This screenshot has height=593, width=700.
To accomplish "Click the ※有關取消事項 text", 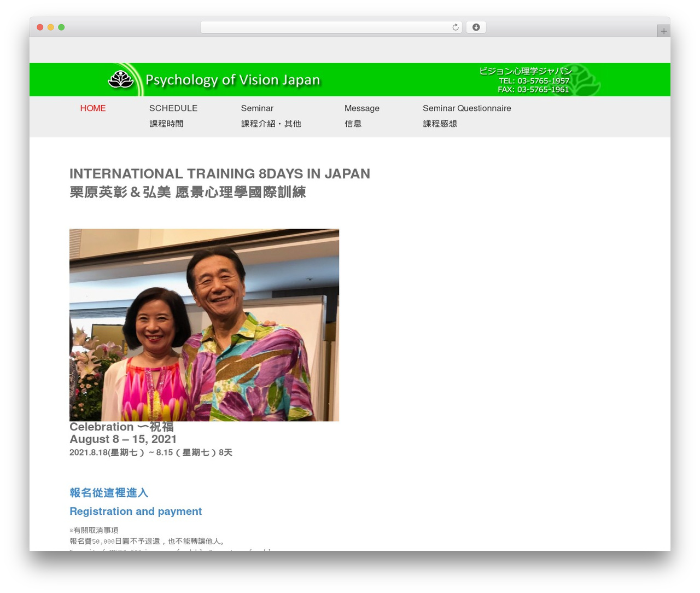I will point(94,530).
